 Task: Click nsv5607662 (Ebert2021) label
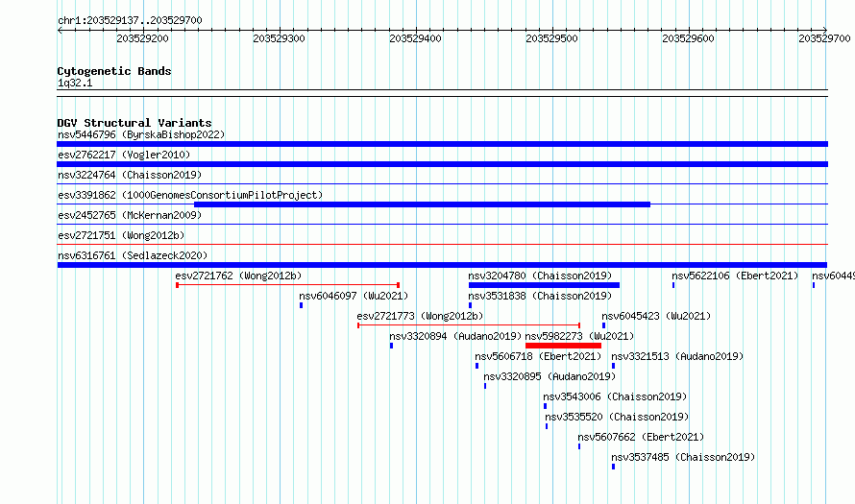point(641,437)
